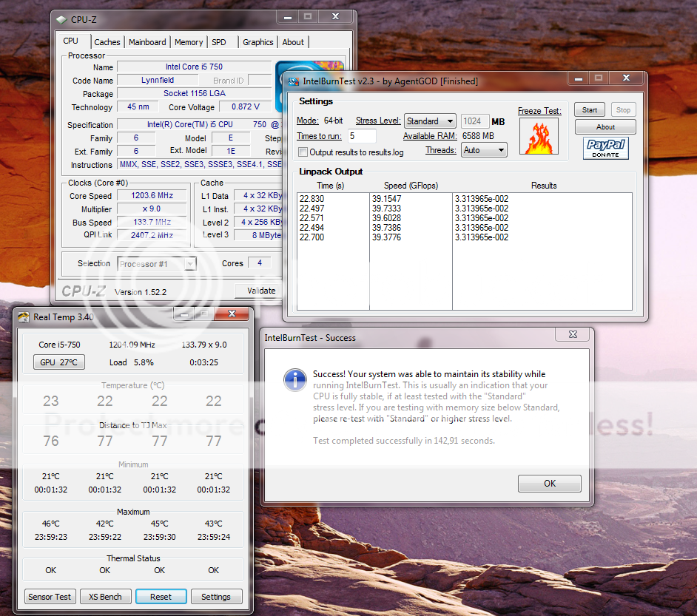
Task: Open the Memory tab in CPU-Z
Action: tap(189, 42)
